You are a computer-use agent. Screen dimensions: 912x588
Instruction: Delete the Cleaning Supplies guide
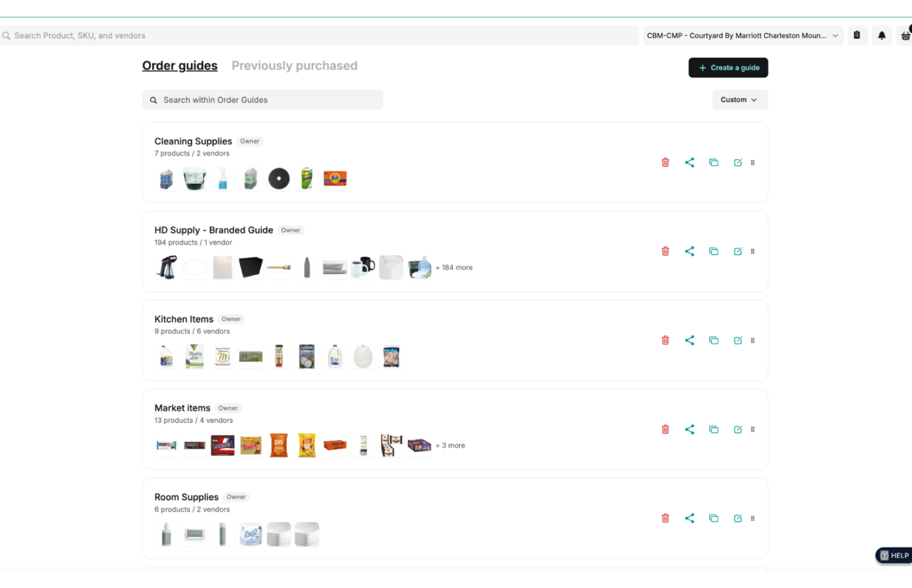665,162
